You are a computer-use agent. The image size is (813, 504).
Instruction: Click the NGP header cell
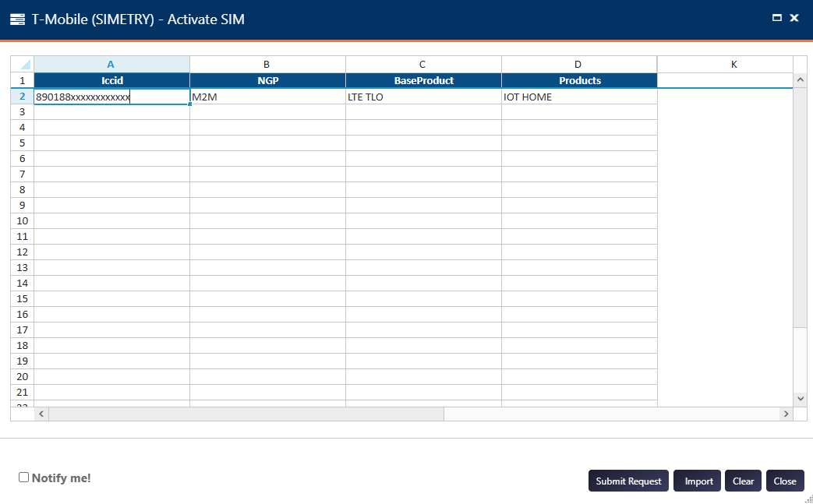click(267, 80)
